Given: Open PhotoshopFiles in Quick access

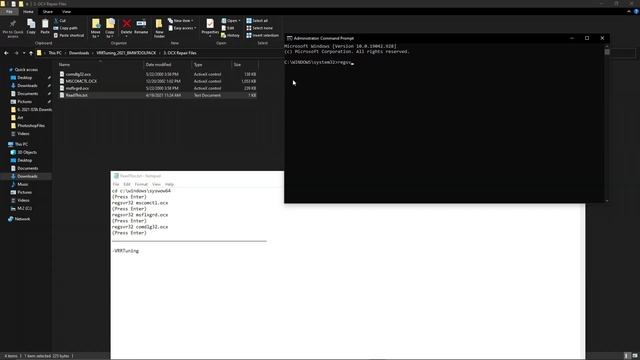Looking at the screenshot, I should [31, 126].
